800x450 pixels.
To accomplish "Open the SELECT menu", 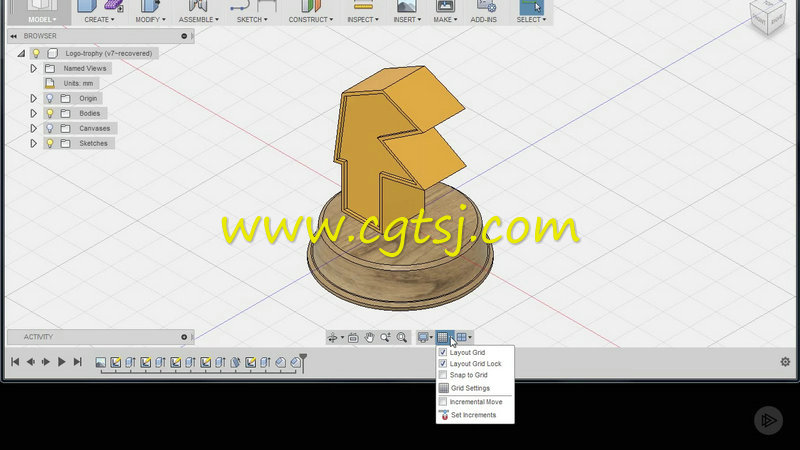I will tap(531, 19).
